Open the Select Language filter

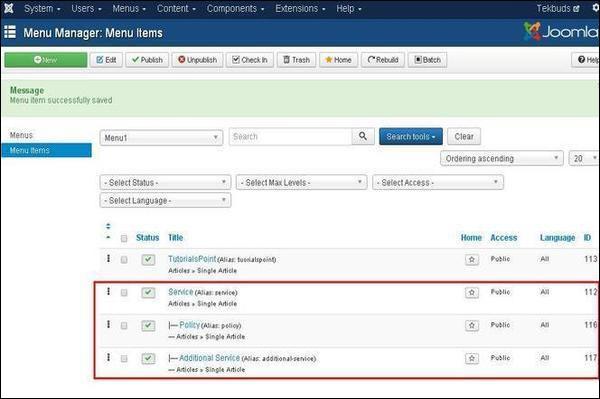point(165,200)
